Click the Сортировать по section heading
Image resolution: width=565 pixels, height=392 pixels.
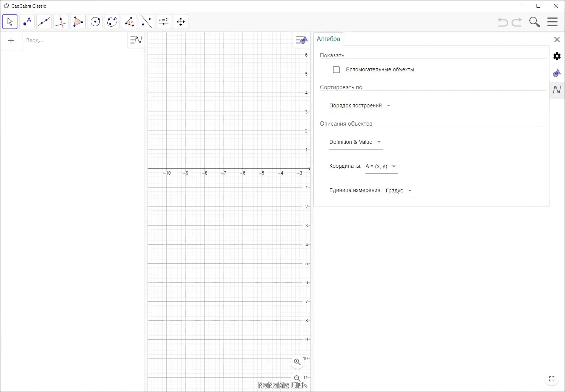point(341,87)
